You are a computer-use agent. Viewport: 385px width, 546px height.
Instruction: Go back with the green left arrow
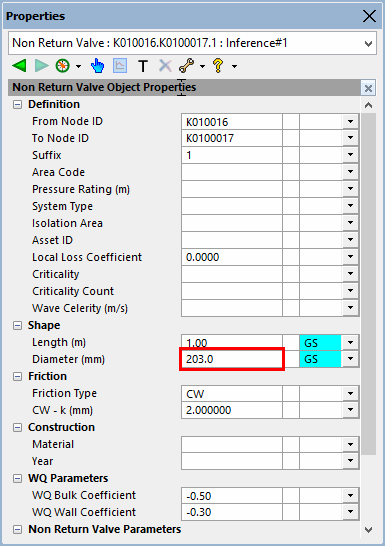coord(19,65)
